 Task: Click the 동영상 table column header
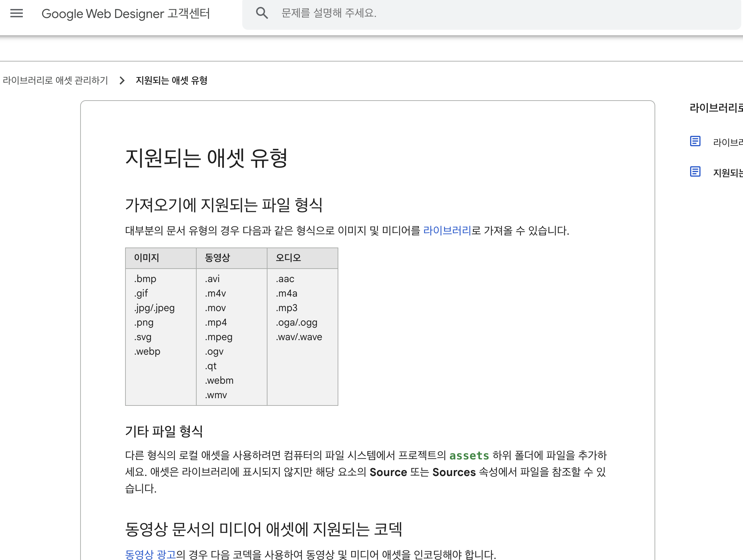coord(217,258)
